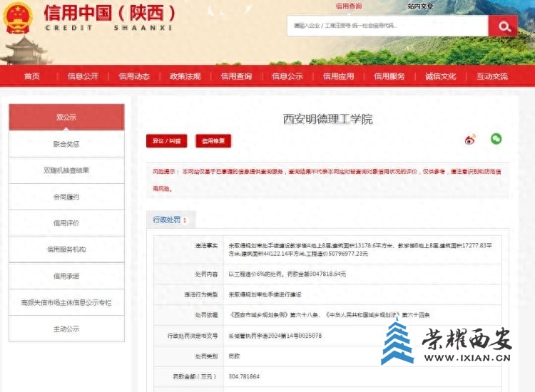This screenshot has height=392, width=535.
Task: Select 高频失信市场主体信息公示专栏 in sidebar
Action: pos(66,302)
